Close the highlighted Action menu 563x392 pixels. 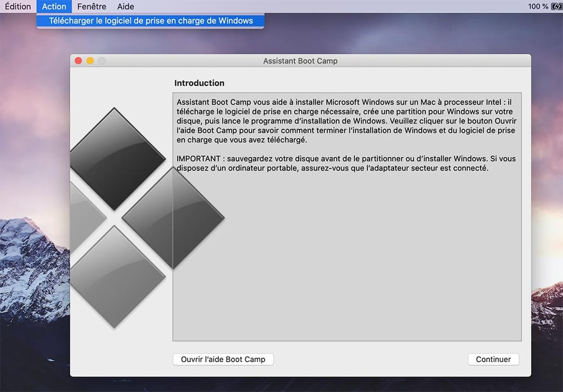pos(54,7)
